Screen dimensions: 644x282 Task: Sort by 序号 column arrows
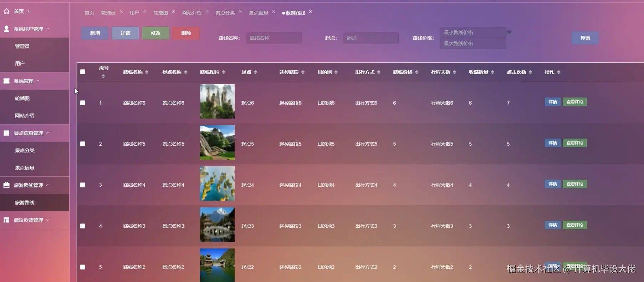pyautogui.click(x=103, y=76)
